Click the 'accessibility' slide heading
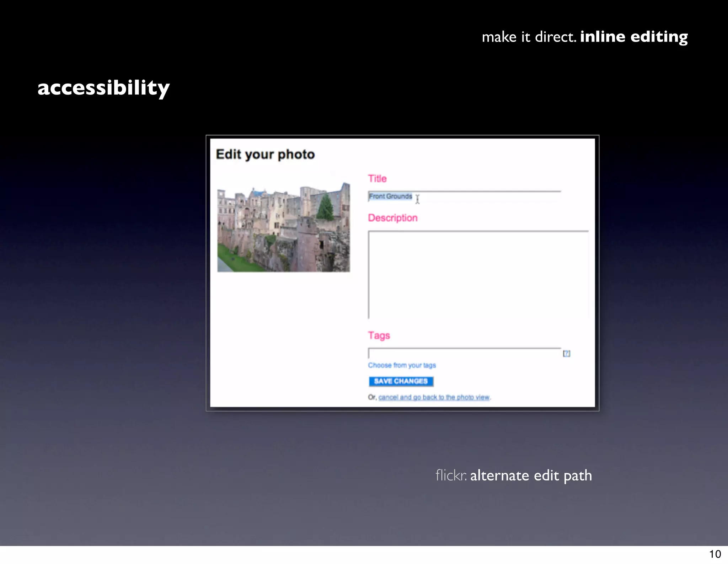 [x=103, y=88]
